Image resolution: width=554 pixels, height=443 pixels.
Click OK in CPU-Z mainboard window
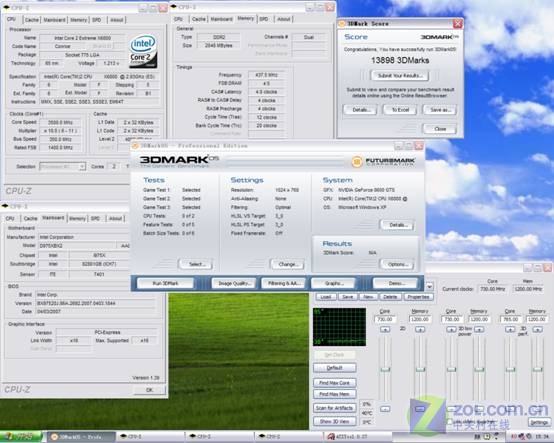tap(149, 390)
